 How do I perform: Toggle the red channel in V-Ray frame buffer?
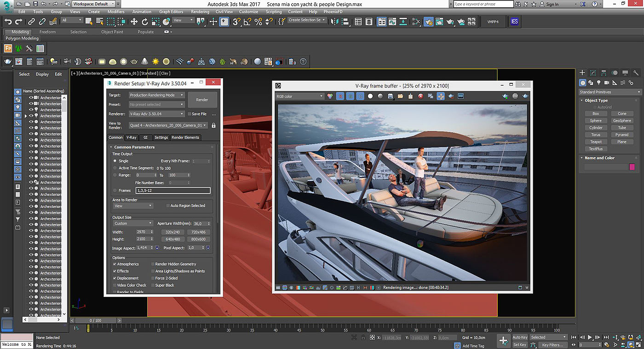(340, 96)
